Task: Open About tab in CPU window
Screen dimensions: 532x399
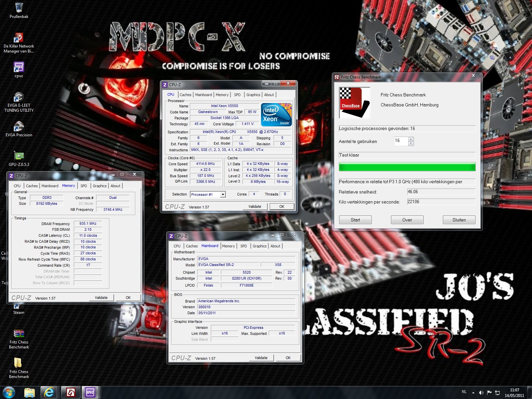Action: tap(269, 95)
